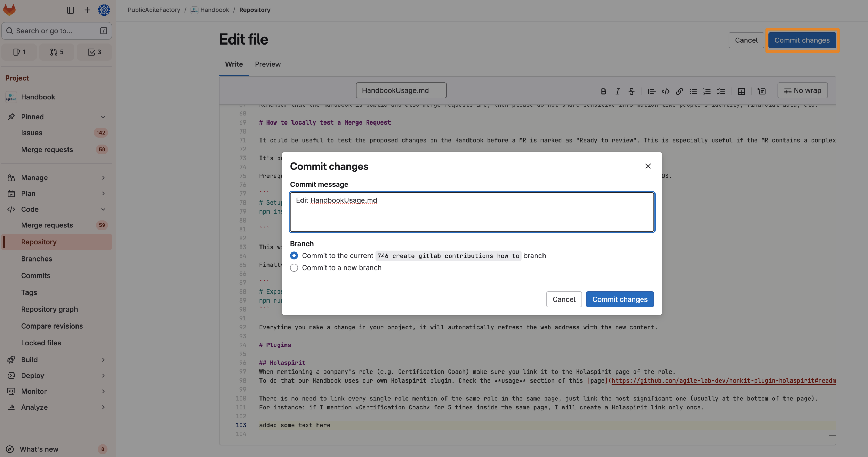Toggle the sidebar collapse icon

(71, 10)
